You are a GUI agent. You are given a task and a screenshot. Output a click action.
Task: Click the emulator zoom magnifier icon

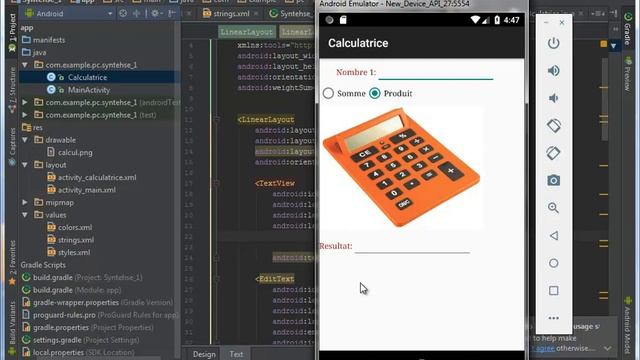click(x=553, y=208)
